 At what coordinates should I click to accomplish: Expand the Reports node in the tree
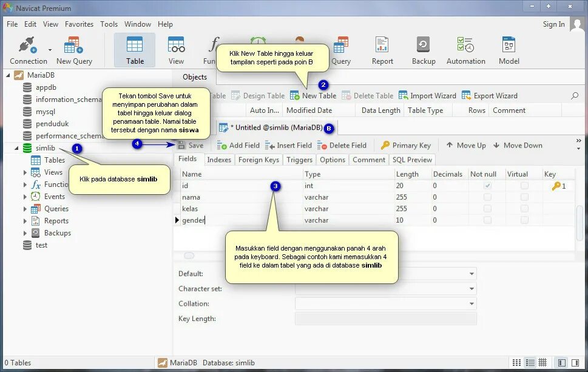pos(25,221)
